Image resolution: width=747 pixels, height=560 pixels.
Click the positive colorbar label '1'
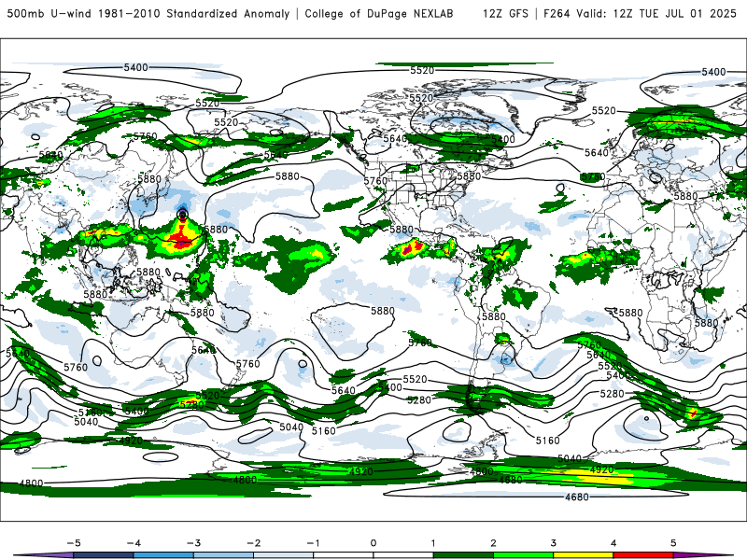pyautogui.click(x=433, y=543)
